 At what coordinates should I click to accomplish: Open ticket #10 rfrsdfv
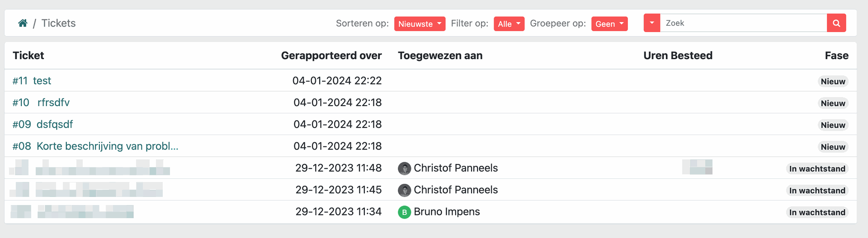pos(41,103)
